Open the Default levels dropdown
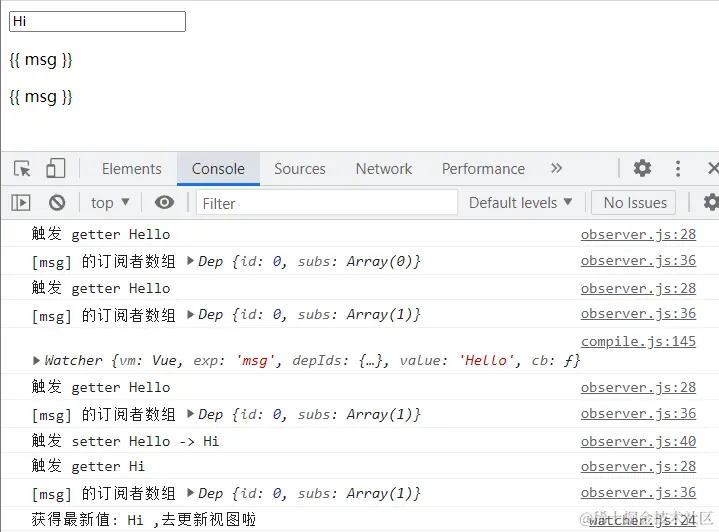Screen dimensions: 719x532 point(520,203)
